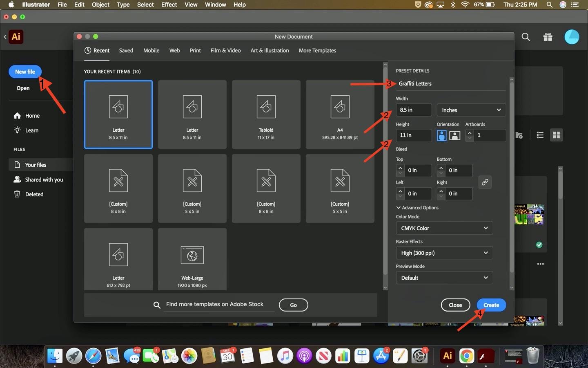Click the back chevron beside Ai logo
The height and width of the screenshot is (368, 588).
5,37
